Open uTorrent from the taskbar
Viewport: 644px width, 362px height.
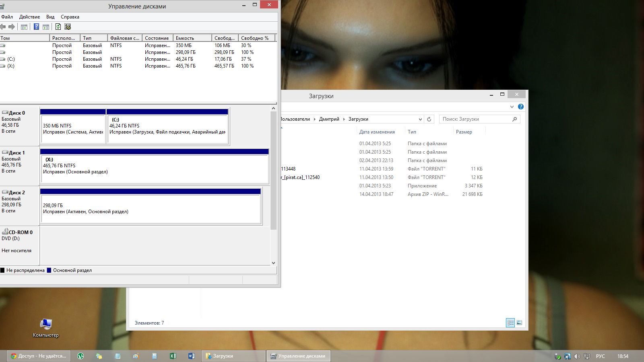80,356
